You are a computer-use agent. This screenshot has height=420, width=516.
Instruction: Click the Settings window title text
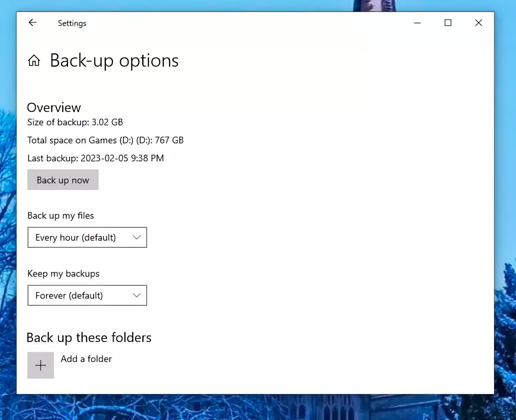[x=72, y=23]
